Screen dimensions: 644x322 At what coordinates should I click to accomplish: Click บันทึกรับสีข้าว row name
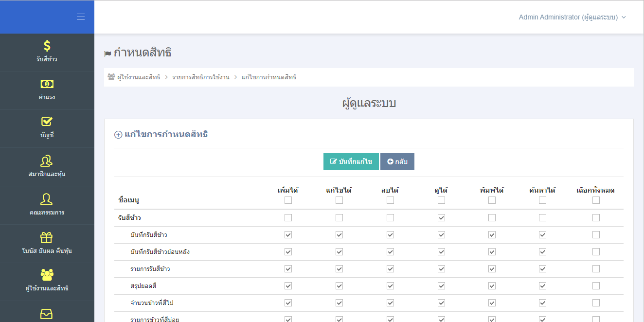tap(149, 235)
